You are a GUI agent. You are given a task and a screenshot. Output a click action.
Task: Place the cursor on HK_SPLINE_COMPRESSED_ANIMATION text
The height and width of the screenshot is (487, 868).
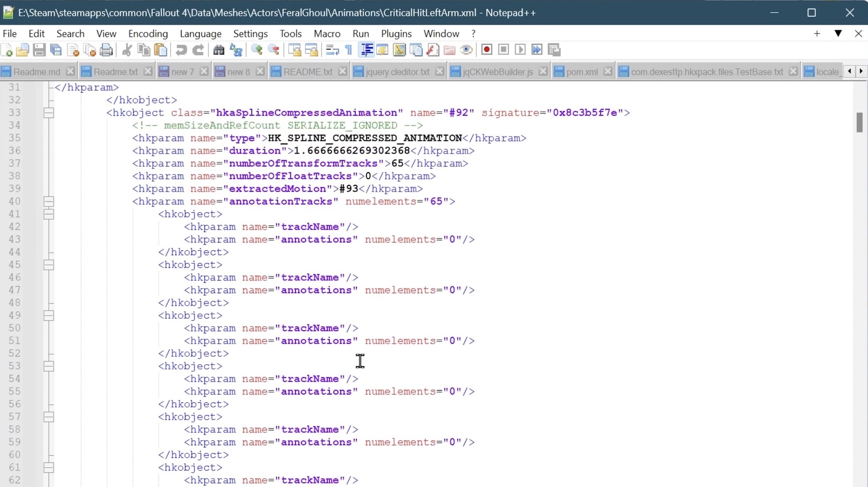(365, 138)
